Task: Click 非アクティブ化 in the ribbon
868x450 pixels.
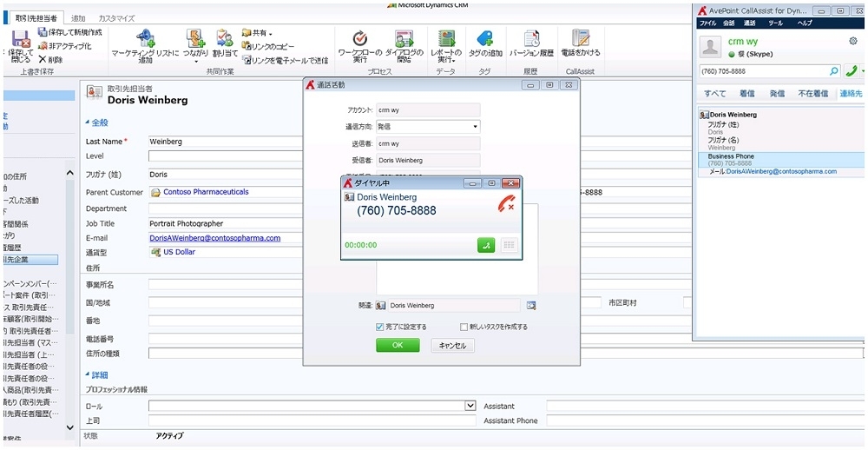Action: (65, 46)
